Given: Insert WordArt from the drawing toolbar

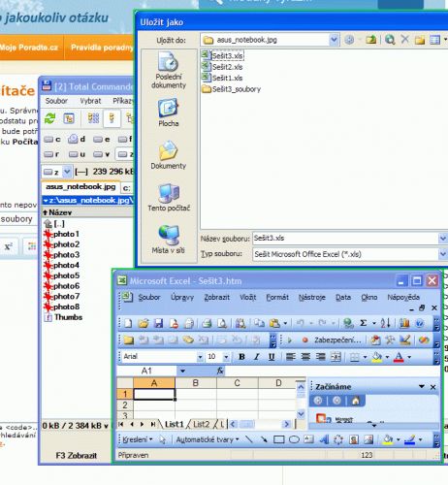Looking at the screenshot, I should (x=324, y=439).
